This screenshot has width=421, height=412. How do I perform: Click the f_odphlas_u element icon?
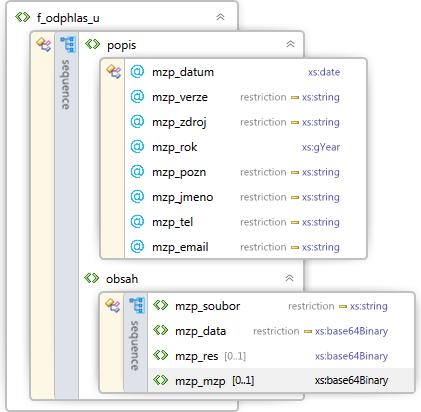point(23,17)
